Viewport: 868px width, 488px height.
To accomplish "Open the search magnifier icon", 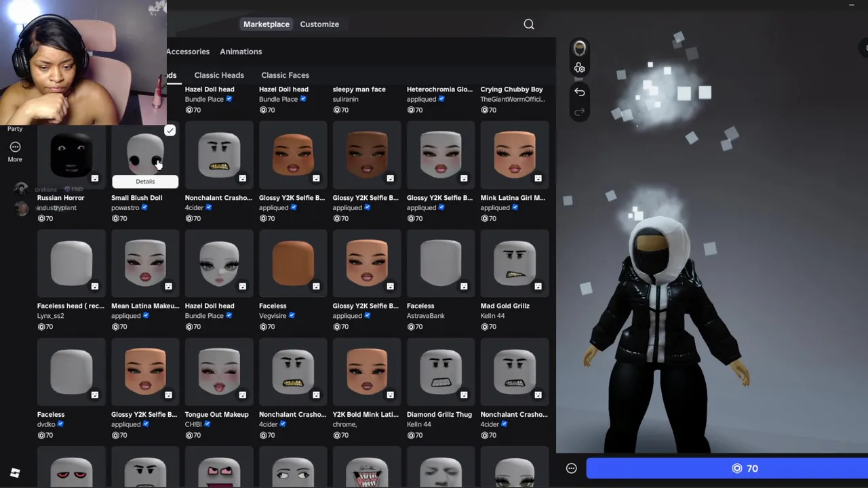I will click(529, 24).
